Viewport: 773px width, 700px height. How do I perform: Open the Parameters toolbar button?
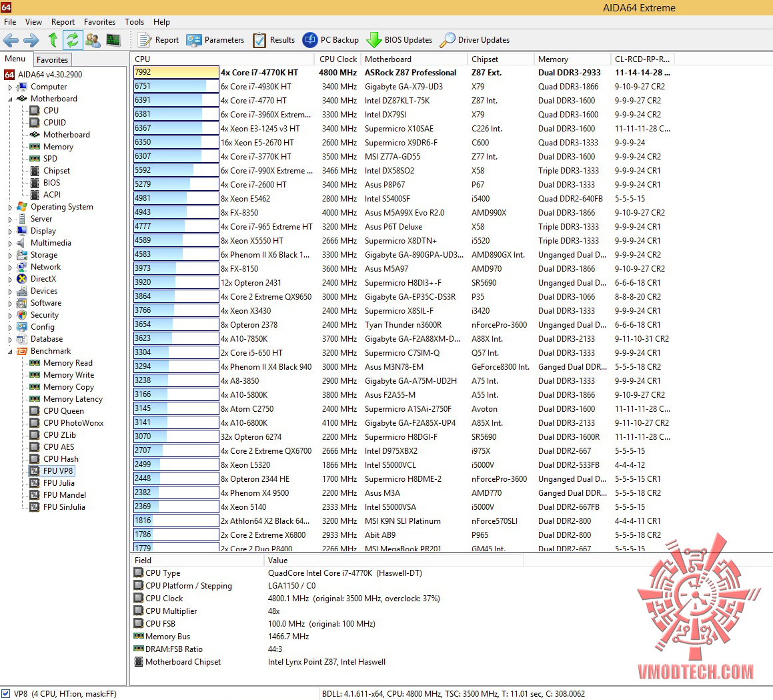click(x=215, y=40)
